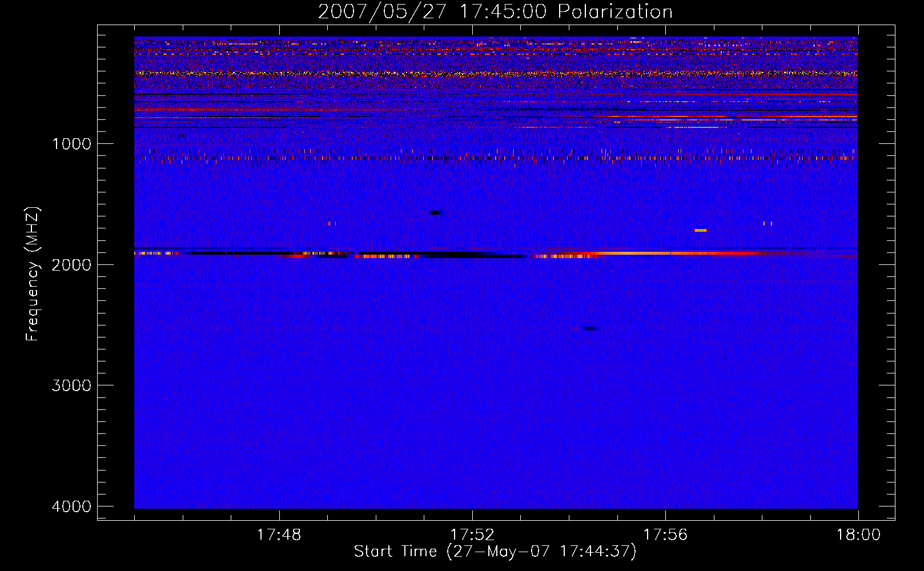Image resolution: width=924 pixels, height=571 pixels.
Task: Click the 17:52 time tick label
Action: (472, 535)
